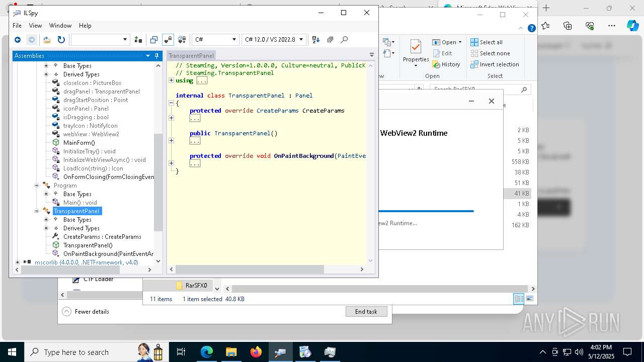Viewport: 644px width, 362px height.
Task: Open the View menu
Action: click(x=35, y=26)
